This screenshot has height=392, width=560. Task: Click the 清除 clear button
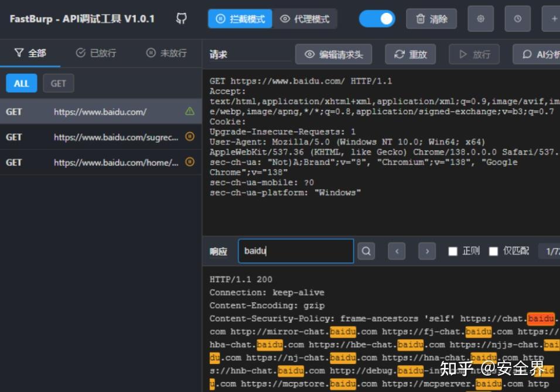[x=432, y=19]
